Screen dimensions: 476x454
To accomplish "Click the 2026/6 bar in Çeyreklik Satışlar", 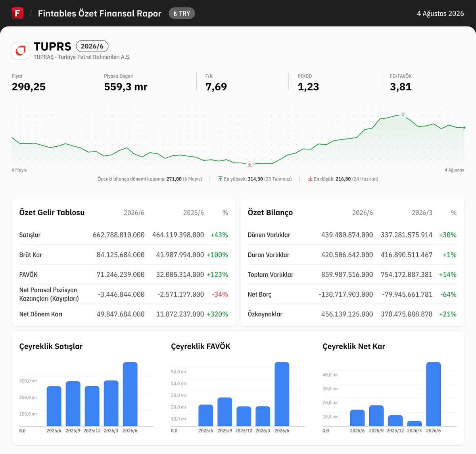I will [x=130, y=394].
